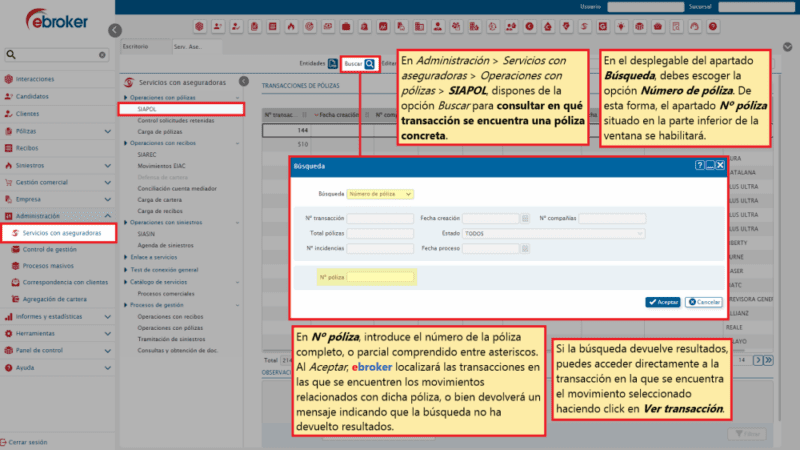800x450 pixels.
Task: Open Recibos in the sidebar
Action: (x=27, y=148)
